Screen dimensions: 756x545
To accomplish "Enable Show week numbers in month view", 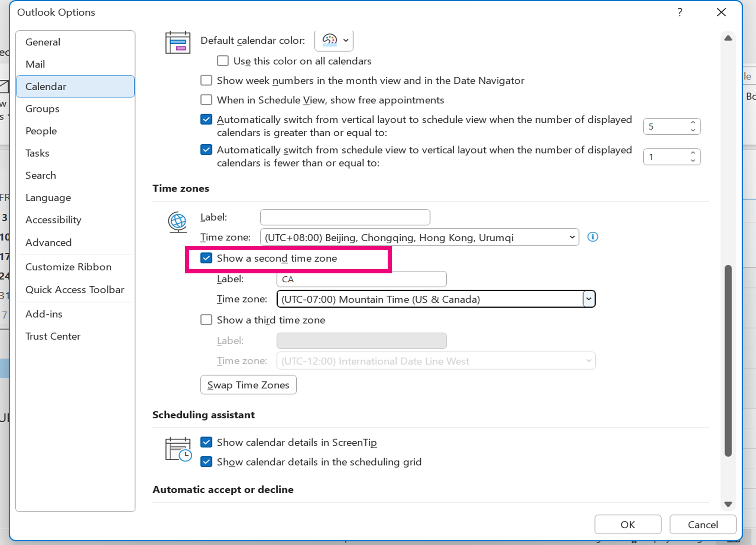I will coord(206,81).
